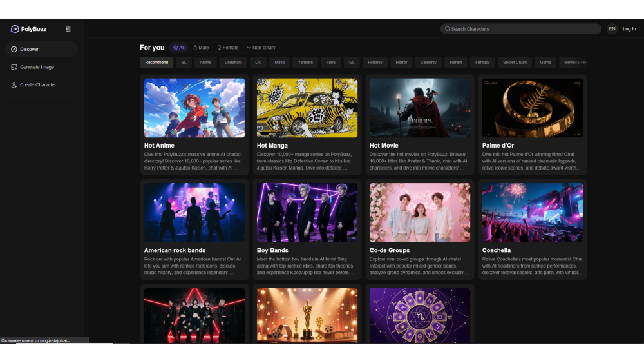The width and height of the screenshot is (644, 363).
Task: Click the 'For you' heading
Action: (152, 48)
